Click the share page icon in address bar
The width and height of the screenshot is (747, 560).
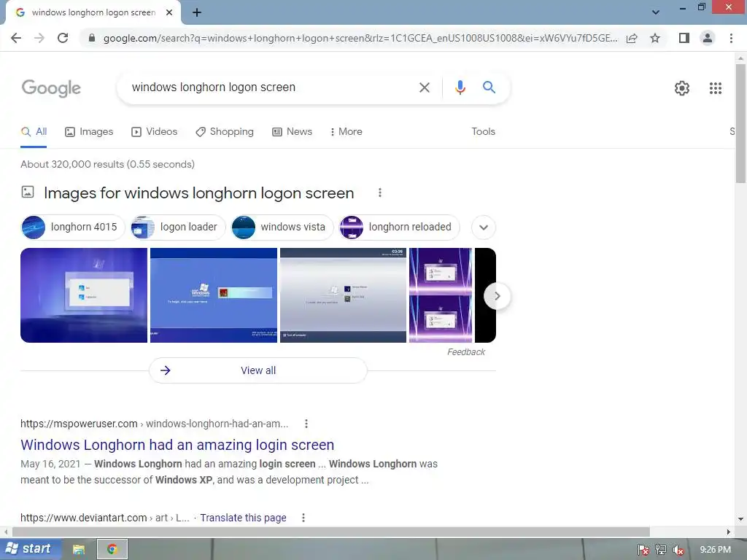point(632,38)
